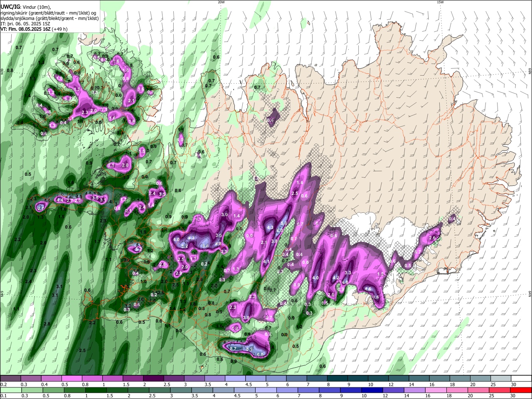The image size is (532, 399).
Task: Pick the dark purple swatch between top-row 2 and 2.5
Action: 153,379
